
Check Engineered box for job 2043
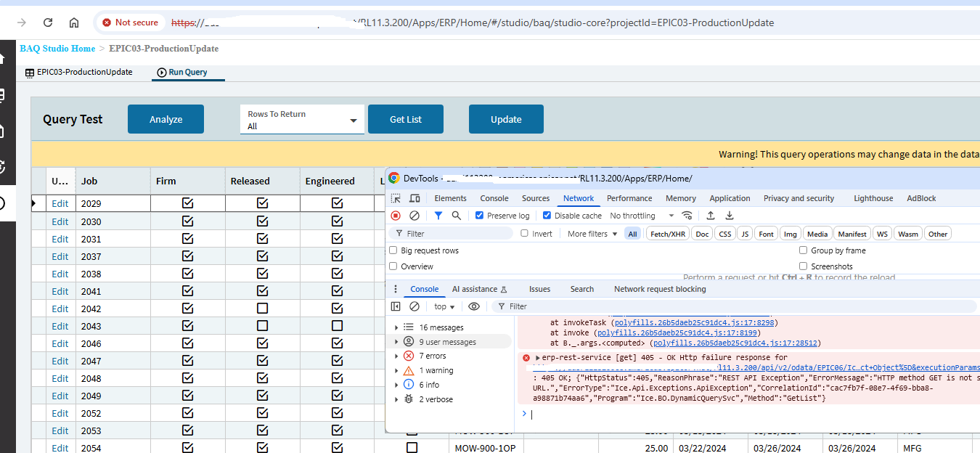(x=337, y=326)
